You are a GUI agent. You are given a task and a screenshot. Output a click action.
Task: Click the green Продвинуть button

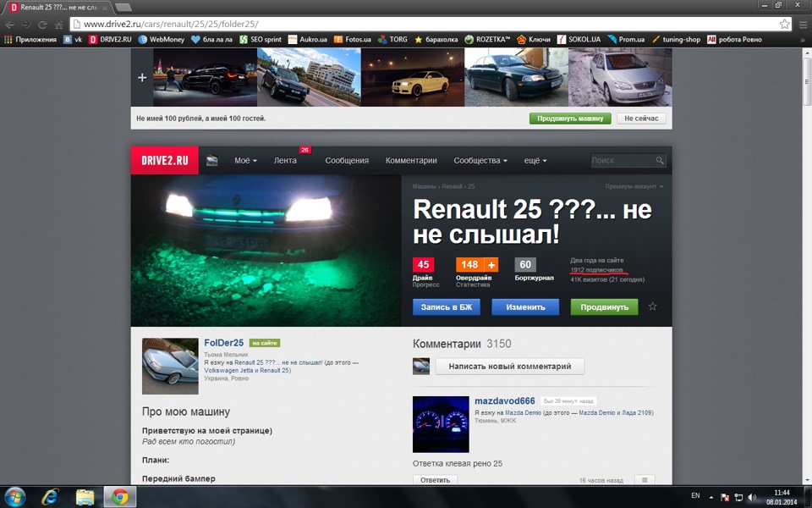(604, 306)
